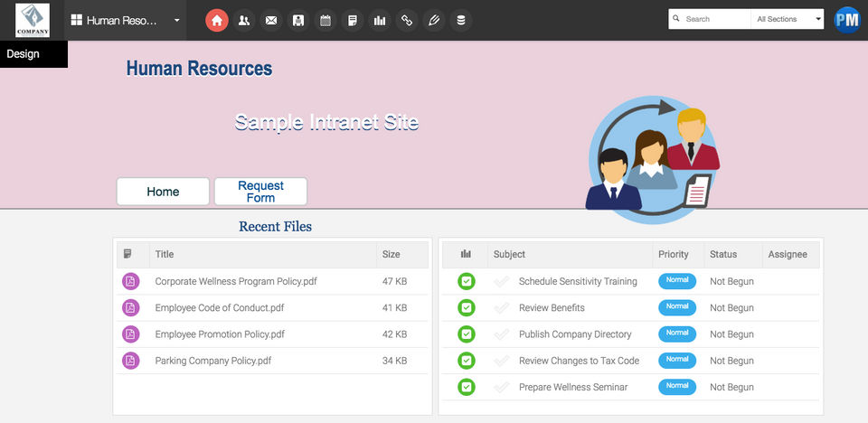The width and height of the screenshot is (868, 423).
Task: Open the Review Benefits task
Action: (552, 308)
